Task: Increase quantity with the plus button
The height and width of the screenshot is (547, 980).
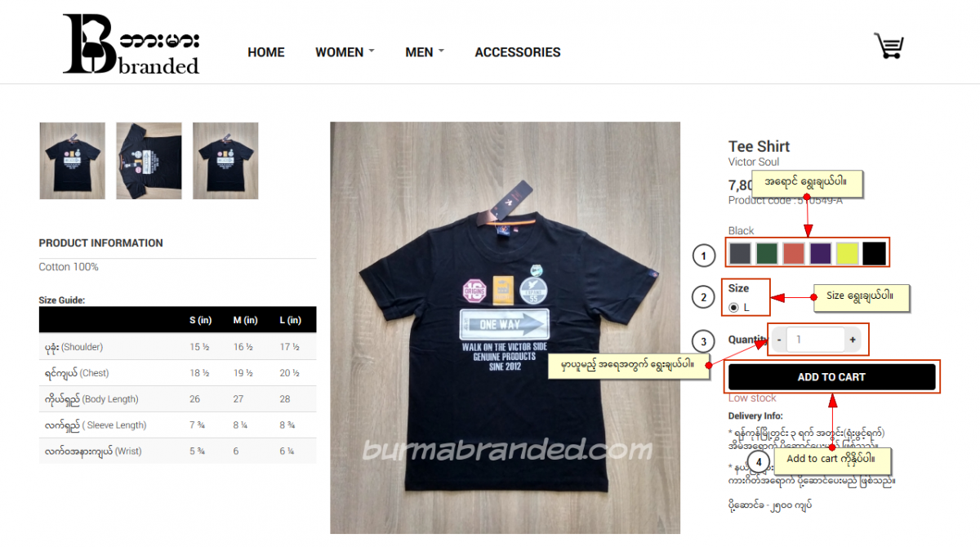Action: pyautogui.click(x=853, y=340)
